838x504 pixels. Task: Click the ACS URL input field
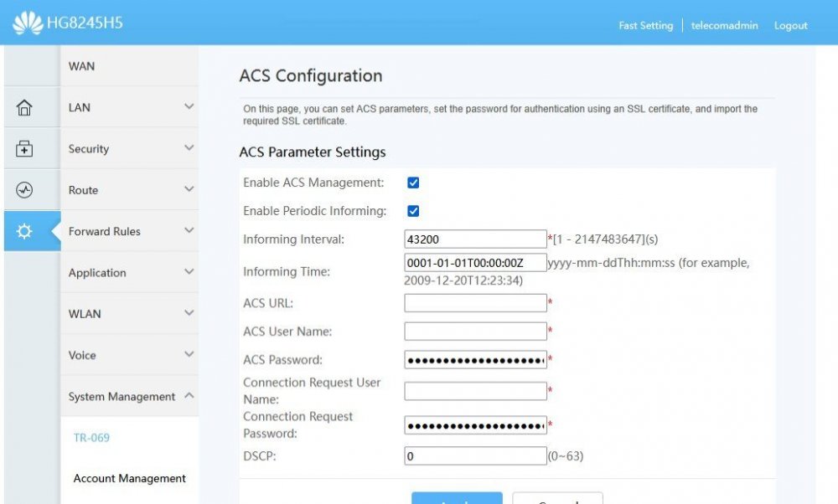pos(475,303)
